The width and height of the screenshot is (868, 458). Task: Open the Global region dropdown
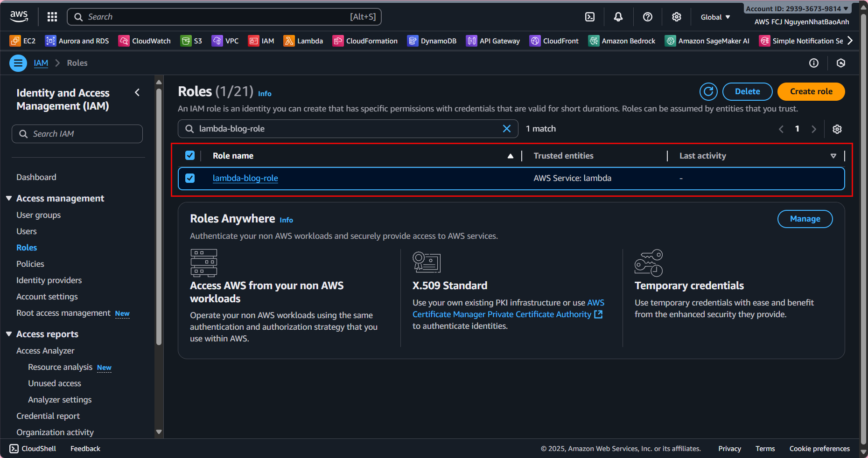click(x=715, y=17)
